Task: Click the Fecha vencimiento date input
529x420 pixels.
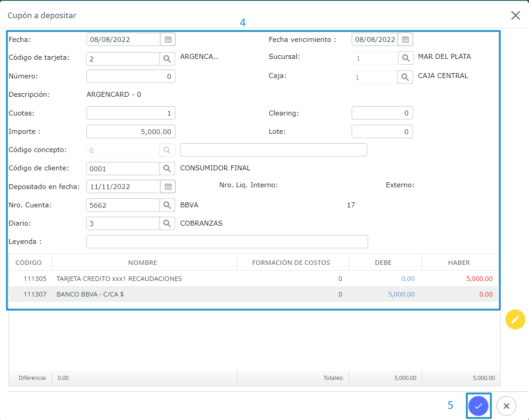Action: pyautogui.click(x=375, y=40)
